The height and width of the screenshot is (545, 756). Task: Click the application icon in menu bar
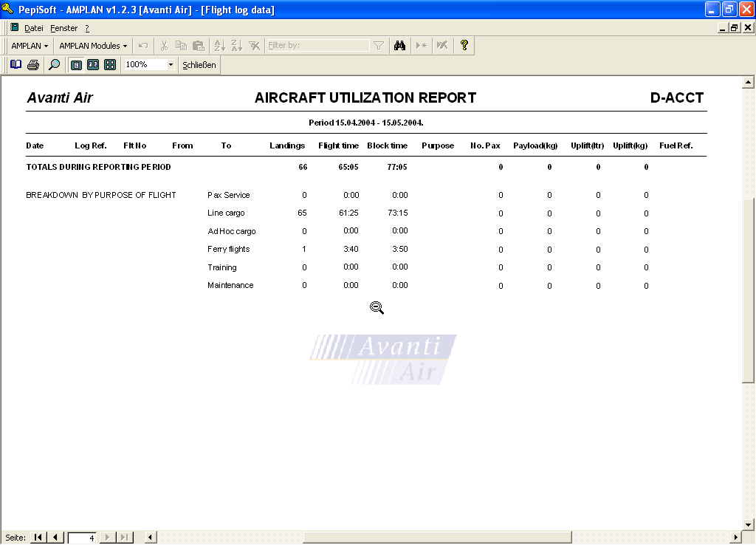point(14,28)
